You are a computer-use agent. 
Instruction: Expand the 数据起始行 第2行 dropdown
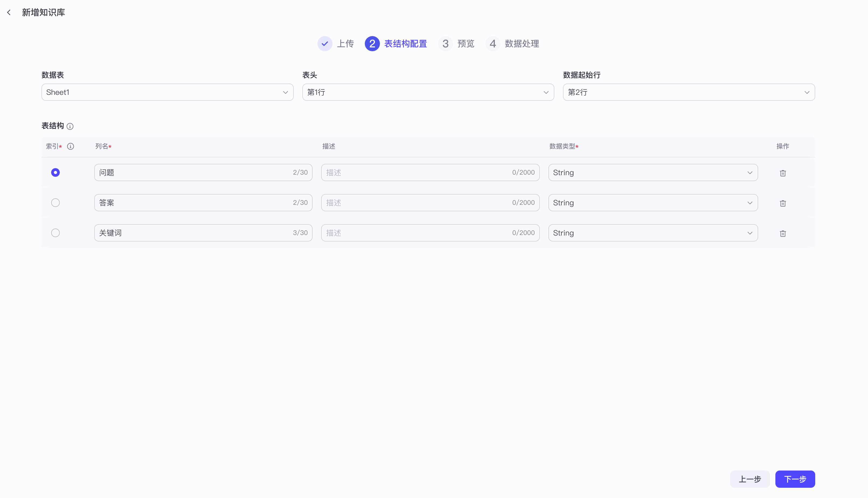pyautogui.click(x=689, y=92)
